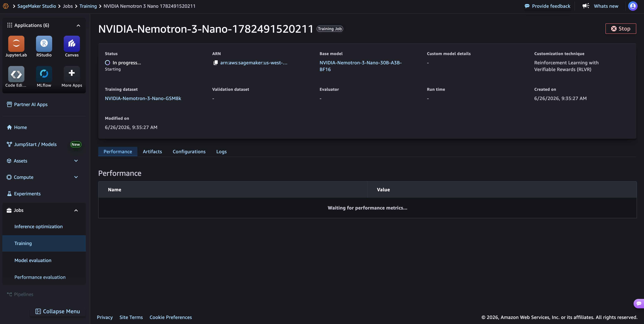Collapse the Jobs section chevron
The width and height of the screenshot is (644, 324).
(x=76, y=210)
